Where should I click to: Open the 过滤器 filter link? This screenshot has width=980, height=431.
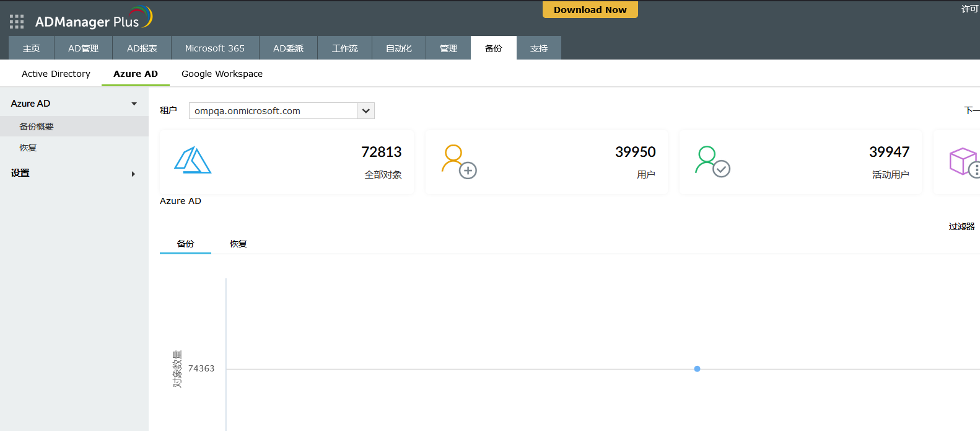(x=961, y=226)
